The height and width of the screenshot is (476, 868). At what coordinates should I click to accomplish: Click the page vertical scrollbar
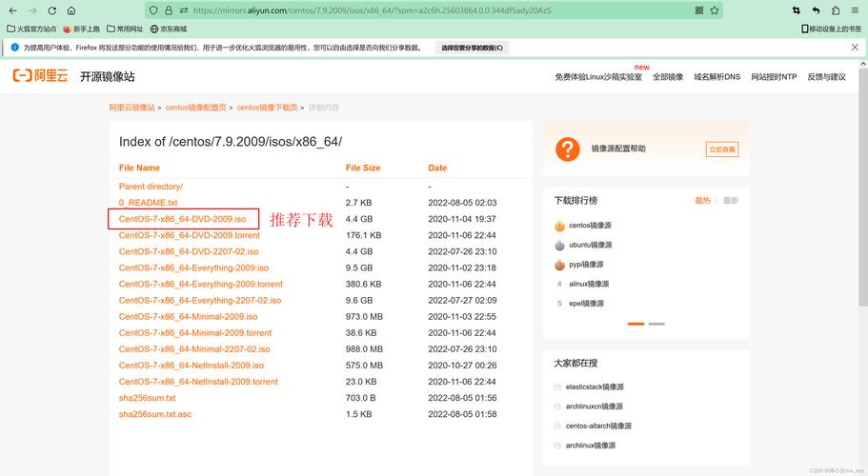point(863,187)
